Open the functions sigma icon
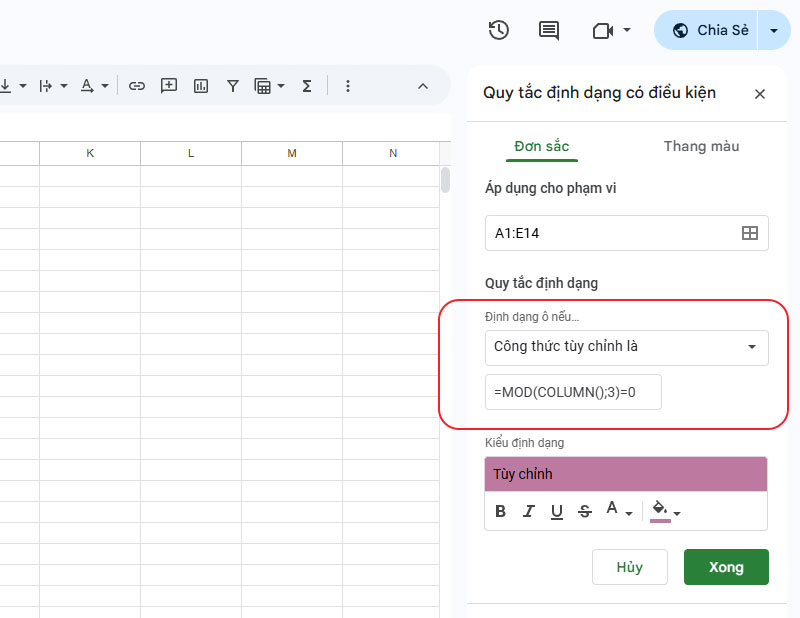 (307, 86)
